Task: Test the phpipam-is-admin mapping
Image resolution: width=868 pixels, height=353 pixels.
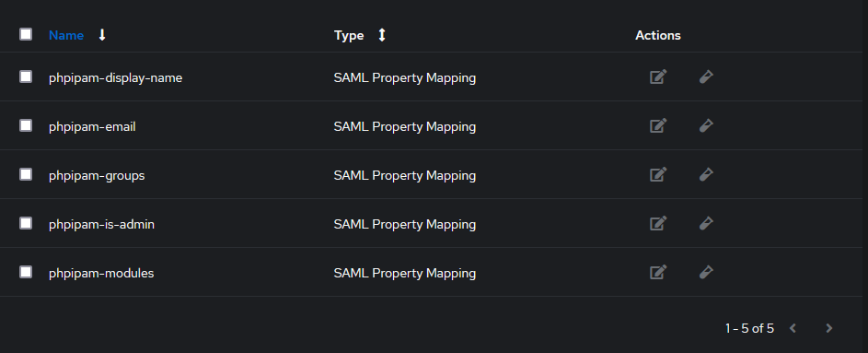Action: [706, 223]
